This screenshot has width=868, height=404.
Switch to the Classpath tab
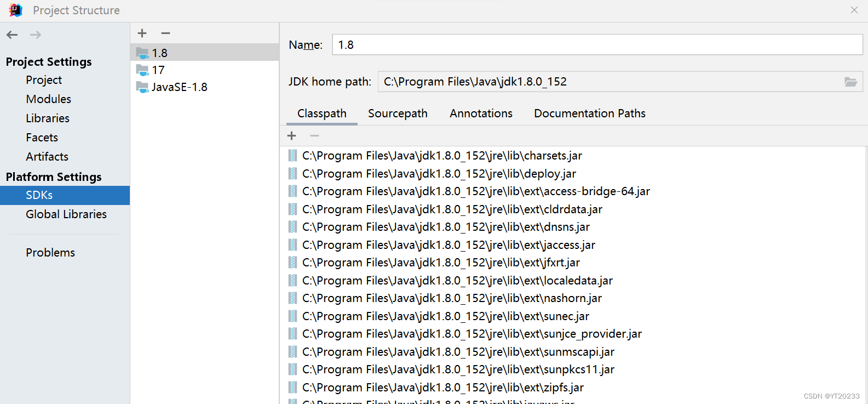click(x=322, y=113)
